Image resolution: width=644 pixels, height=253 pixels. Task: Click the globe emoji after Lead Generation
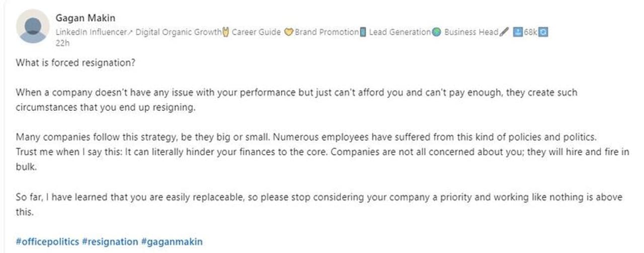[x=436, y=32]
